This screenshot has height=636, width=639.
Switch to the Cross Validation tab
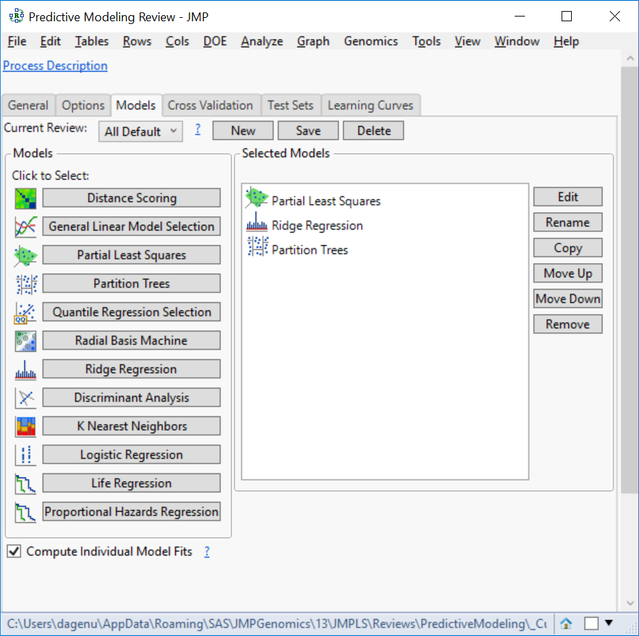[x=210, y=105]
